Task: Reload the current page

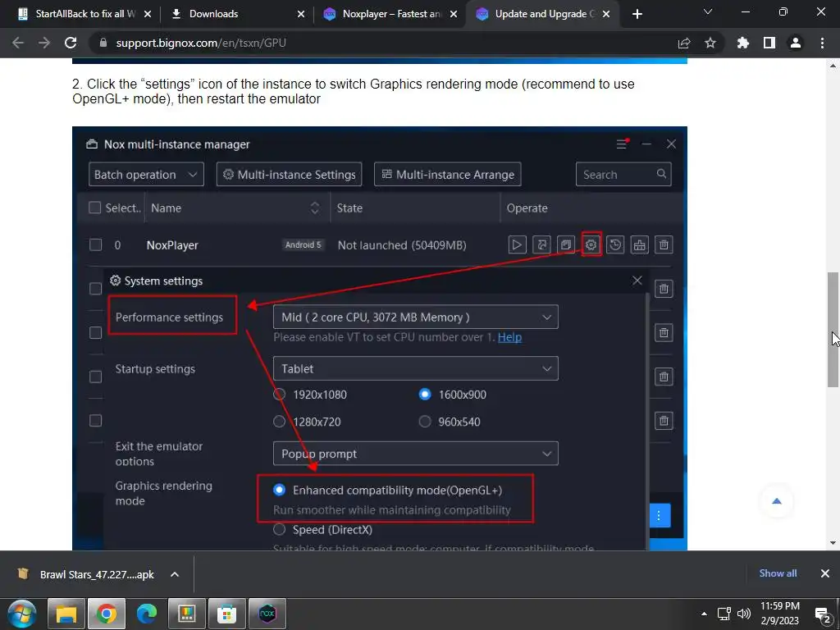Action: coord(71,43)
